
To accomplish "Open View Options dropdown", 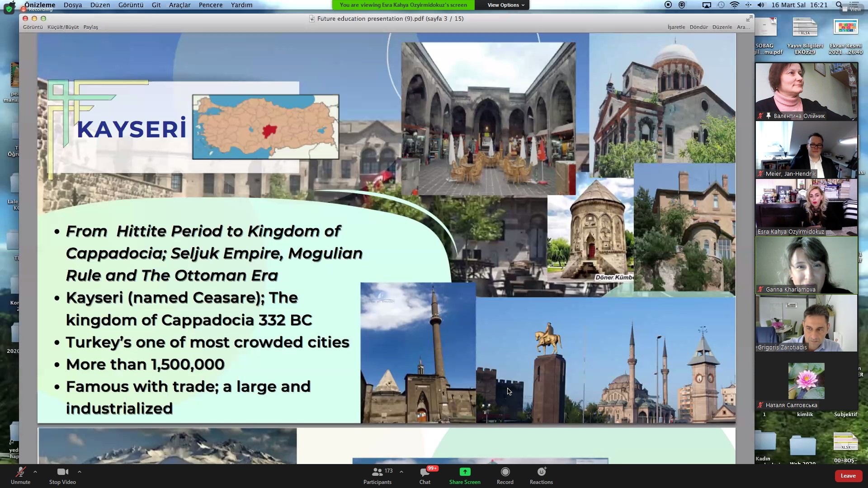I will tap(506, 5).
